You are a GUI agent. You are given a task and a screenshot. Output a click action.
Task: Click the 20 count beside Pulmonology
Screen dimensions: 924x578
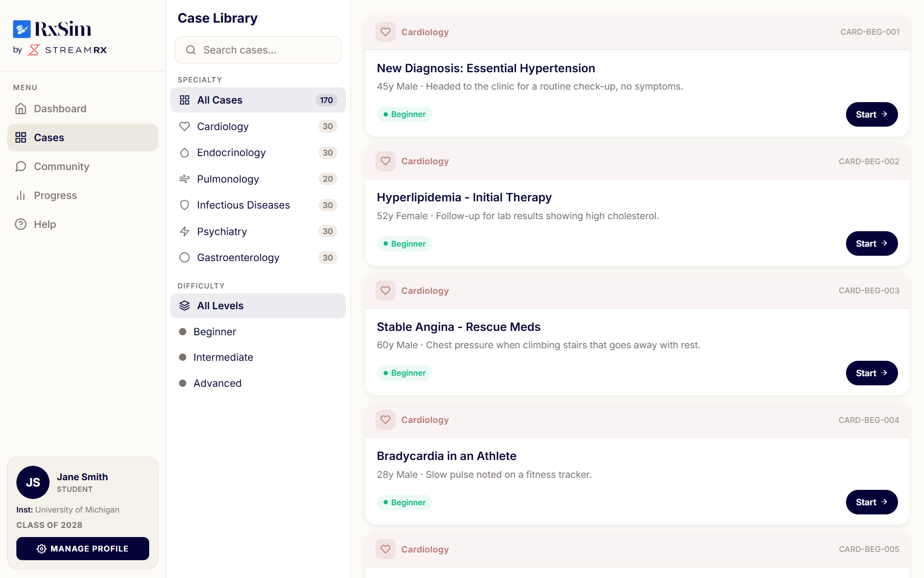click(328, 179)
